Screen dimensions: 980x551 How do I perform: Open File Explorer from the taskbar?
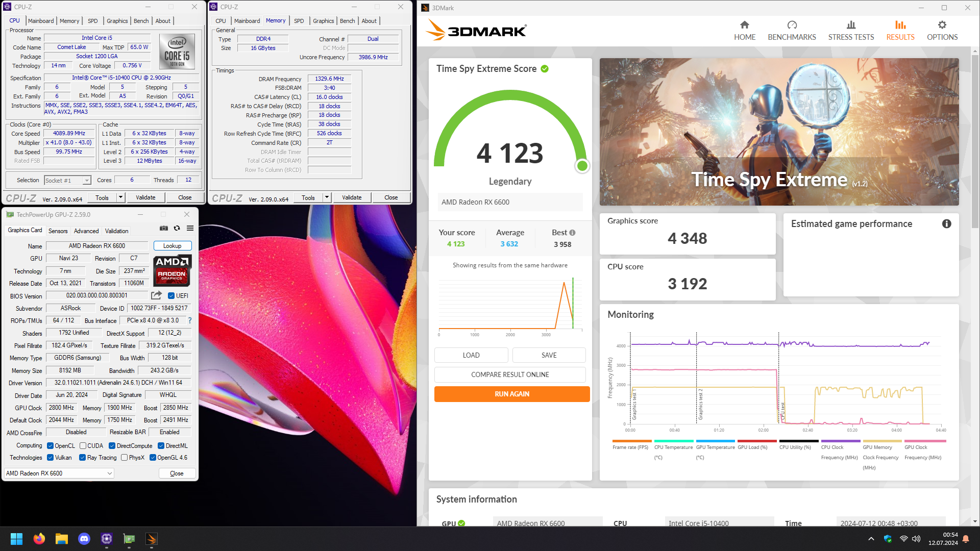click(x=62, y=539)
